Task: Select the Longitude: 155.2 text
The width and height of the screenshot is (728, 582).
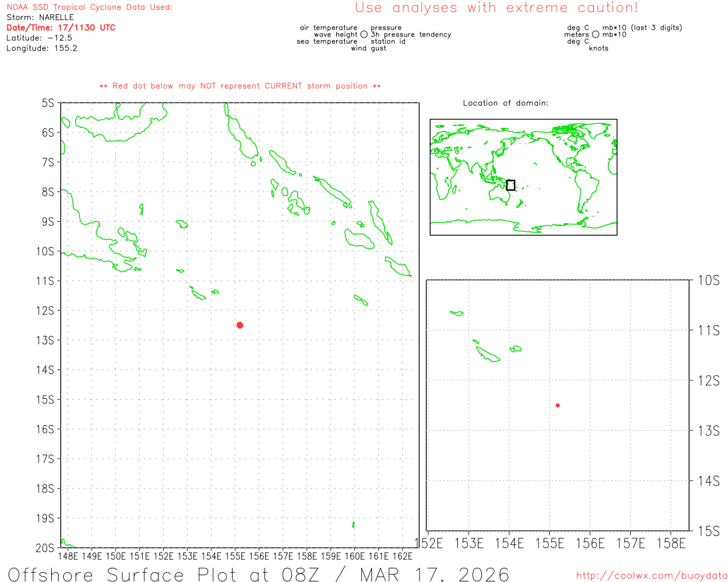Action: tap(42, 48)
